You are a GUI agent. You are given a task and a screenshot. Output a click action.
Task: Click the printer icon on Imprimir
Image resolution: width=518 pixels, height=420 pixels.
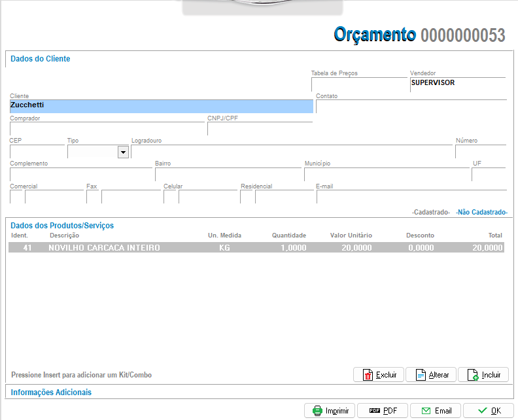(317, 411)
